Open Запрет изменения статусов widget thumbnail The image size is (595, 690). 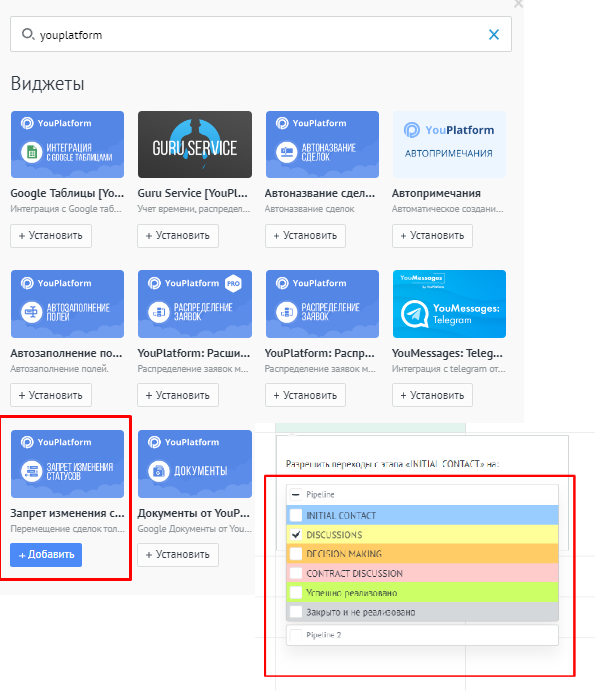coord(67,464)
